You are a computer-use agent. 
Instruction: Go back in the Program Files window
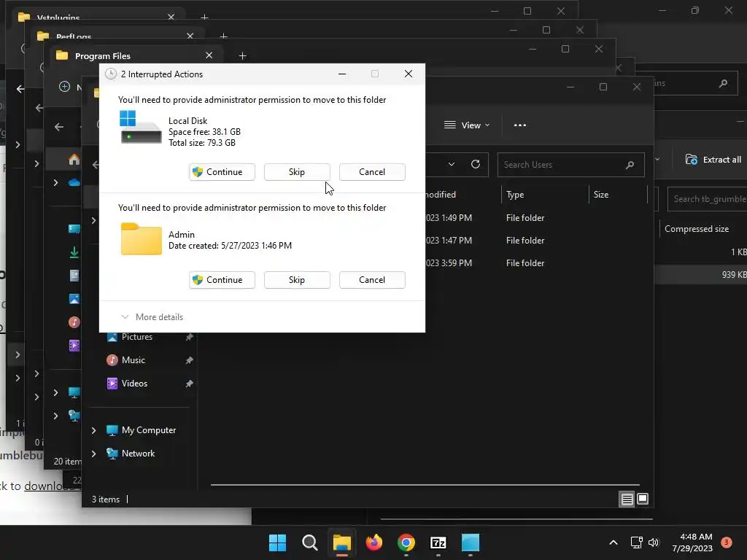(58, 127)
